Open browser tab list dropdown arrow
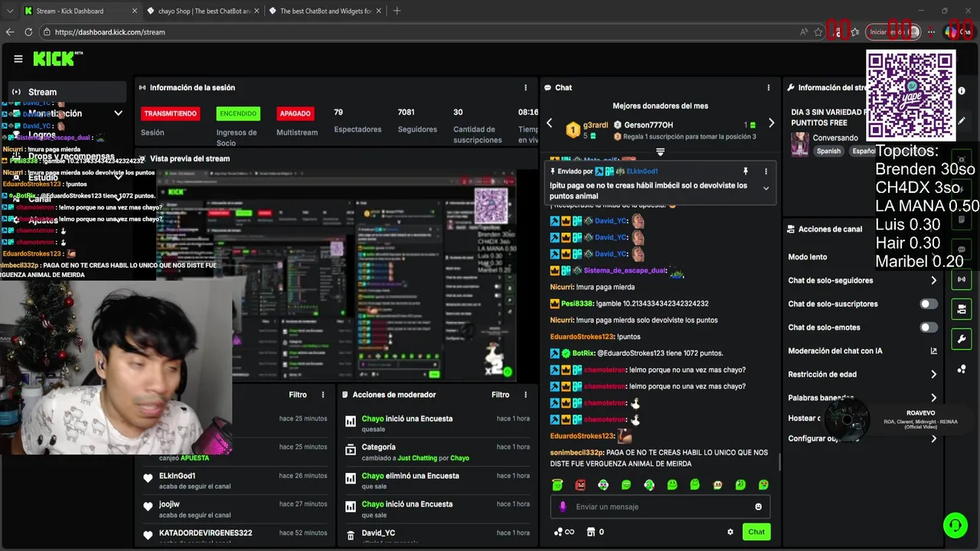The width and height of the screenshot is (980, 551). 10,11
